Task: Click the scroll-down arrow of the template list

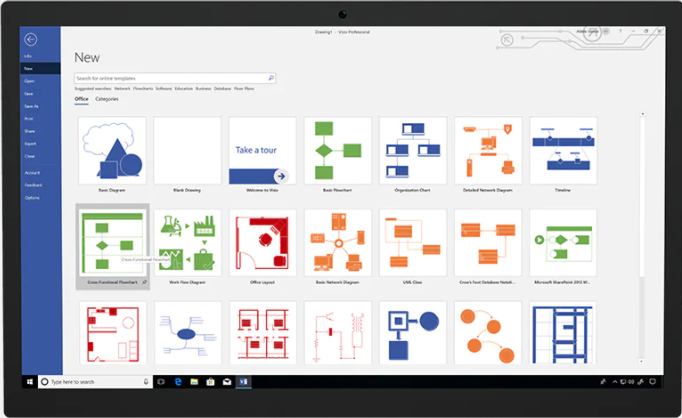Action: [x=642, y=361]
